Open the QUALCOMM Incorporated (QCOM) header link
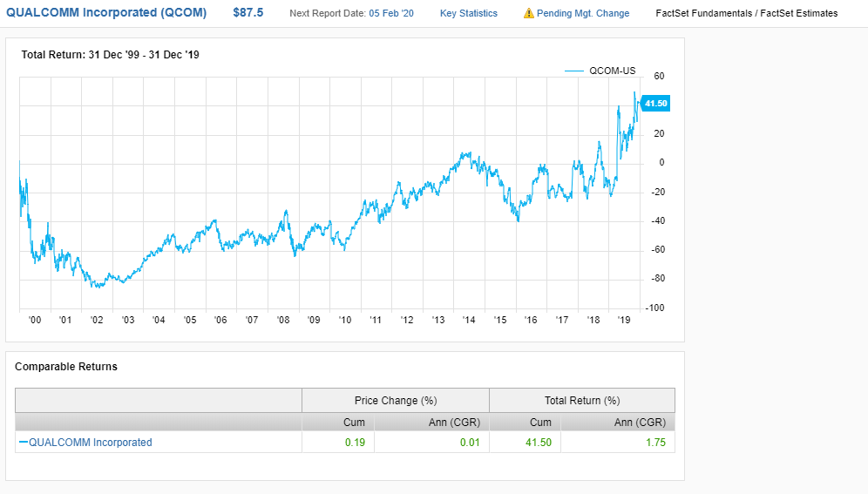This screenshot has height=494, width=868. click(106, 13)
